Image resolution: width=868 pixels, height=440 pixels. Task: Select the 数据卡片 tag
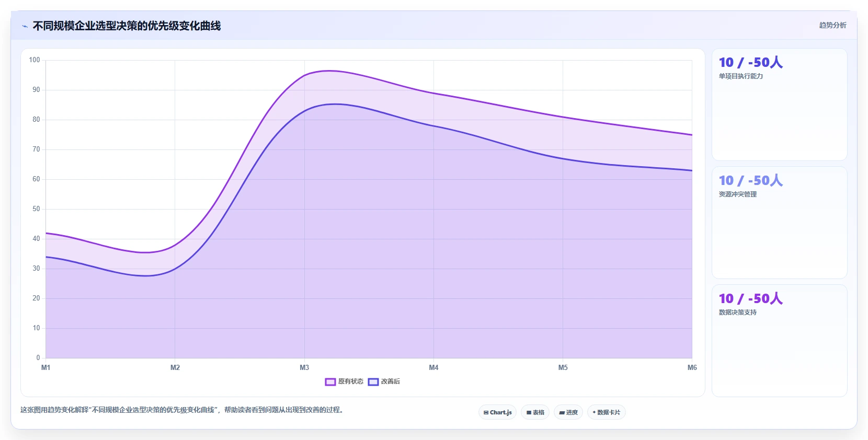click(x=607, y=412)
